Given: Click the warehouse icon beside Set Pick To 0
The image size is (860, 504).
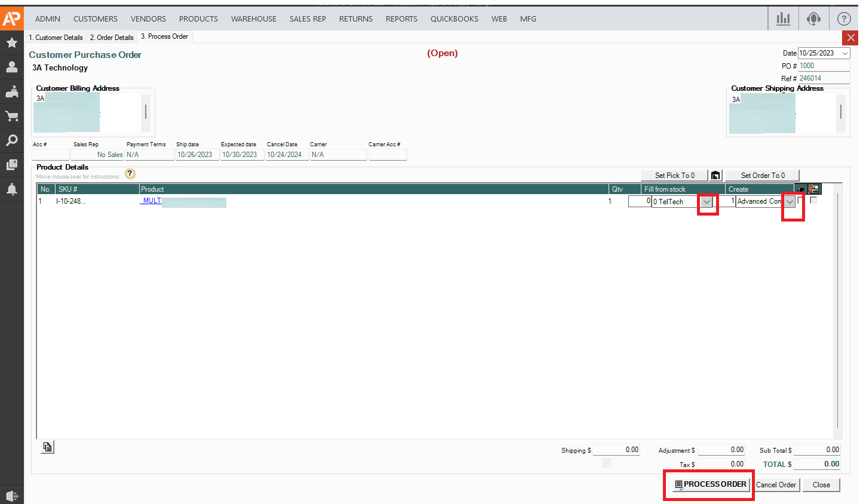Looking at the screenshot, I should click(715, 176).
